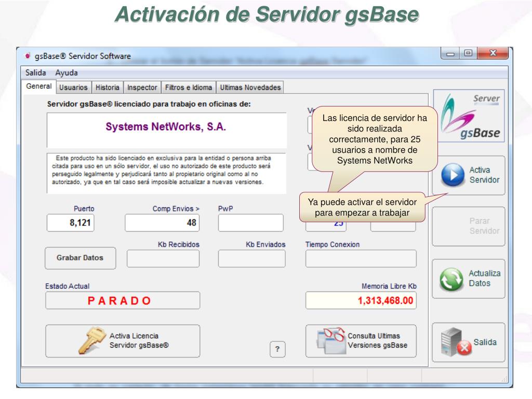Click the 'Memoria Libre Kb' label
Viewport: 532px width, 399px height.
coord(389,286)
